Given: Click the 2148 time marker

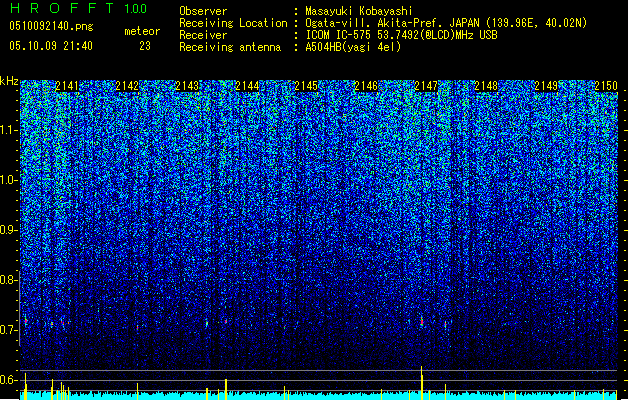Looking at the screenshot, I should pyautogui.click(x=486, y=86).
